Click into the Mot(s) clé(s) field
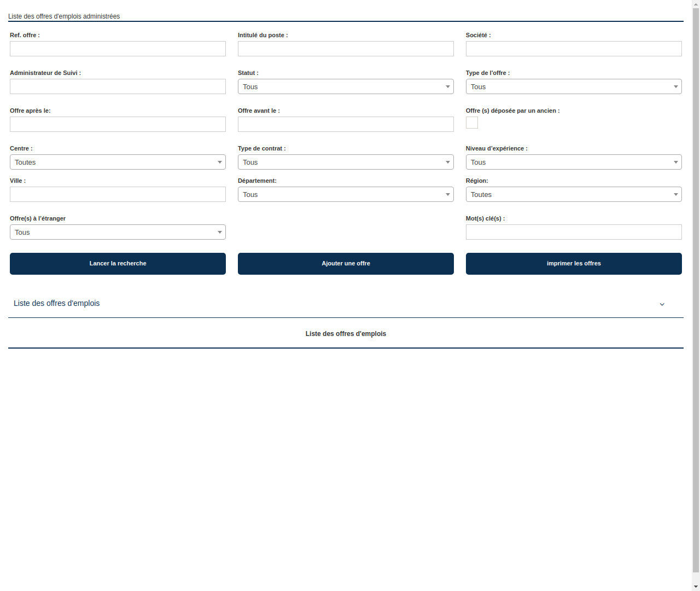 pos(573,232)
